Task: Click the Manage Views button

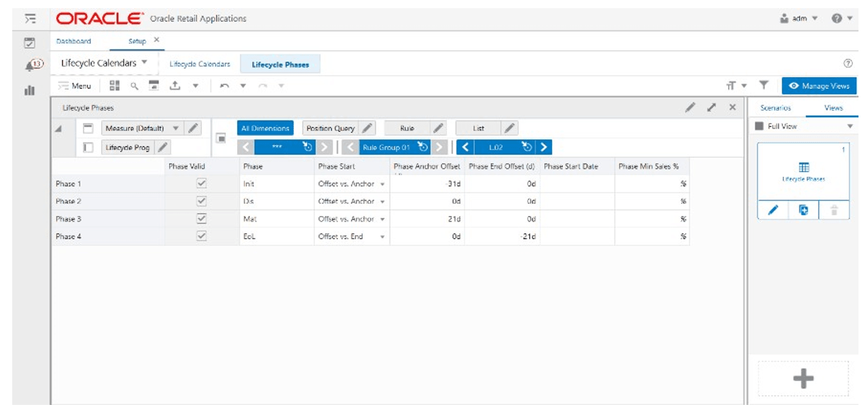Action: (818, 86)
